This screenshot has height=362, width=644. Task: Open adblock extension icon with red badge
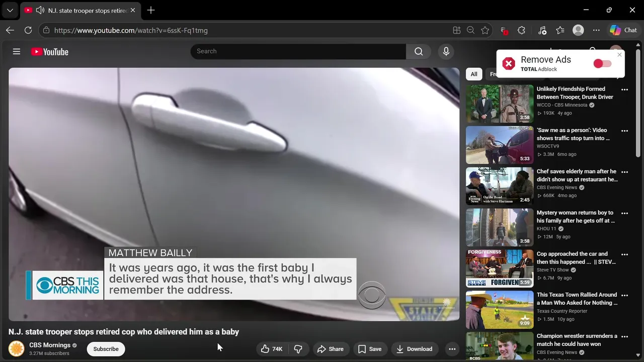(504, 30)
